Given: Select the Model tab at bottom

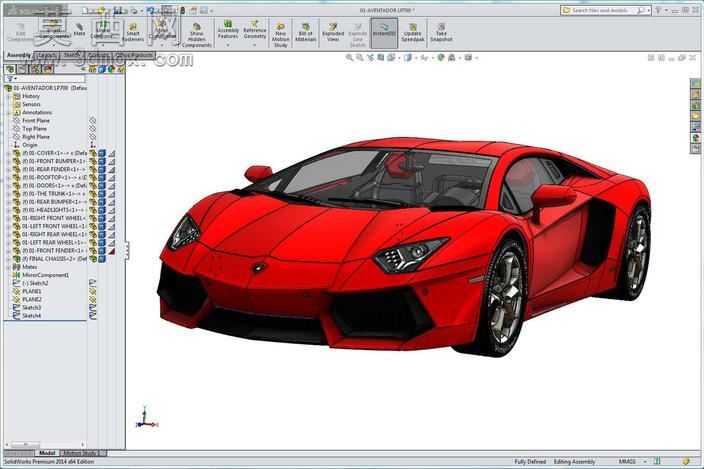Looking at the screenshot, I should pos(47,453).
